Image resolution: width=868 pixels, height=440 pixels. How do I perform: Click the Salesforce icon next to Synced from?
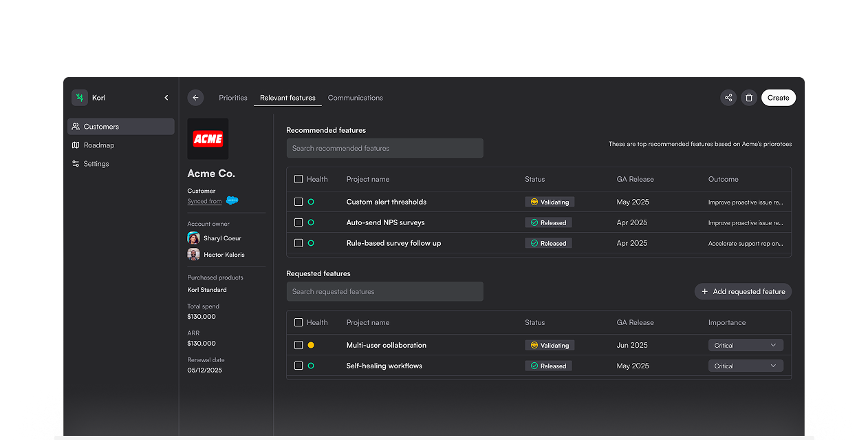[x=232, y=200]
